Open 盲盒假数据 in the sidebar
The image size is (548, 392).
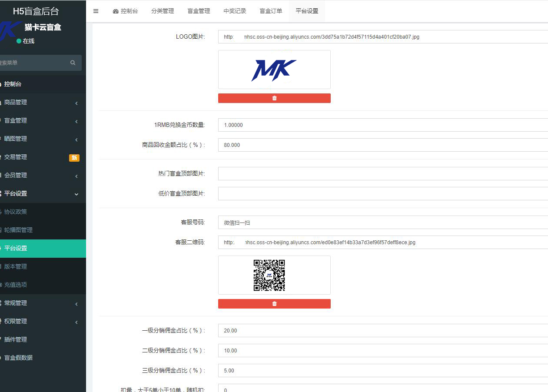pos(43,358)
